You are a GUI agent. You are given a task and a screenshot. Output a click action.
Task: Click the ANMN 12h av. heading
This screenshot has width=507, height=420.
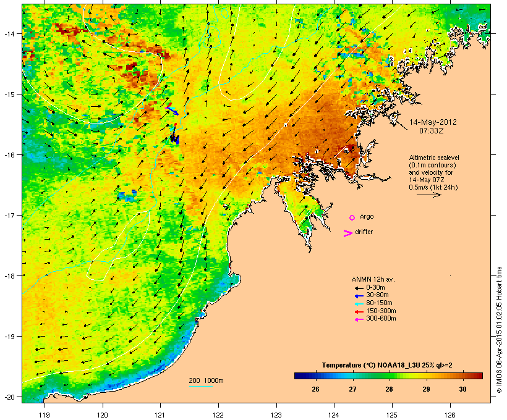(373, 279)
